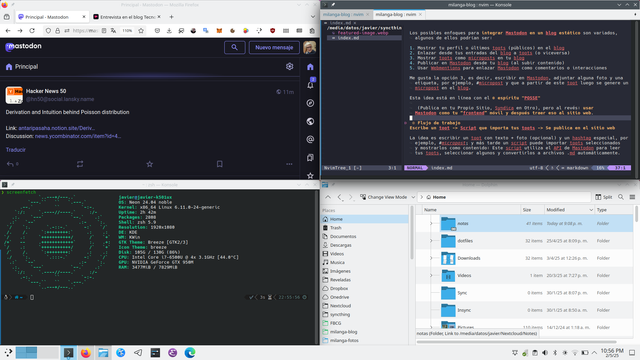This screenshot has width=640, height=360.
Task: Select index.md in NvimTree
Action: (x=348, y=38)
